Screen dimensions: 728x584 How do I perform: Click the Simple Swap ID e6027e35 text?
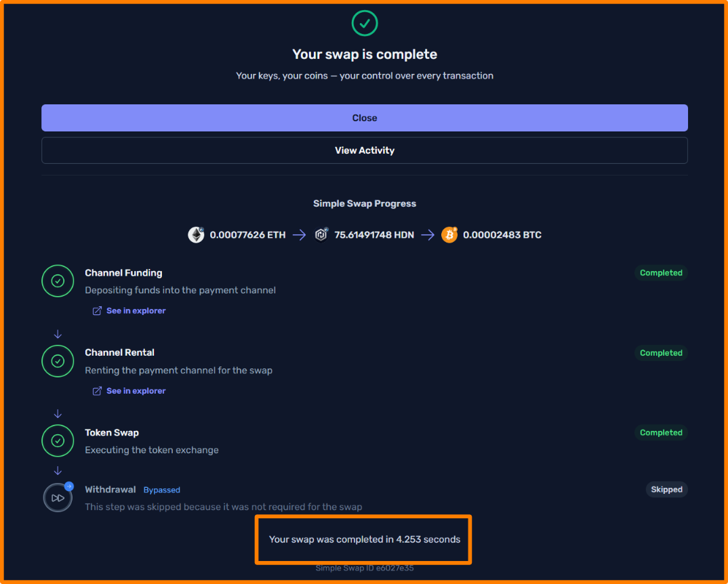365,568
